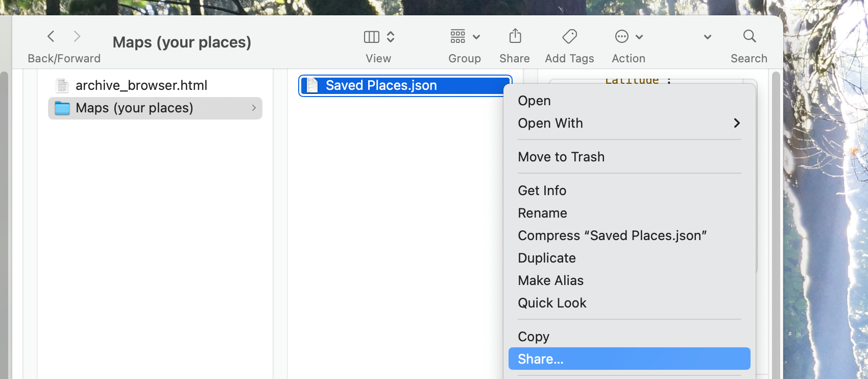Choose Share from the context menu
Image resolution: width=868 pixels, height=379 pixels.
pos(540,359)
